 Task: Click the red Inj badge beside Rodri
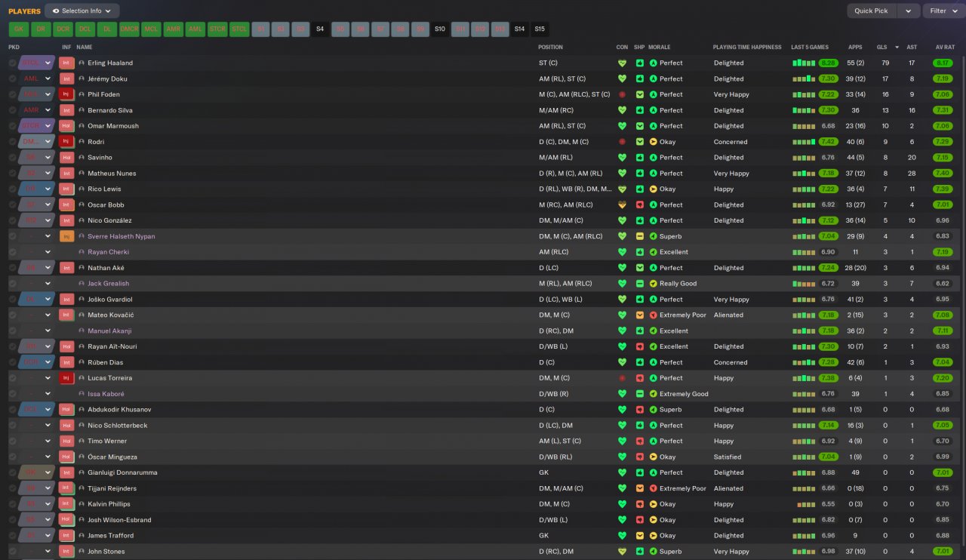tap(66, 142)
